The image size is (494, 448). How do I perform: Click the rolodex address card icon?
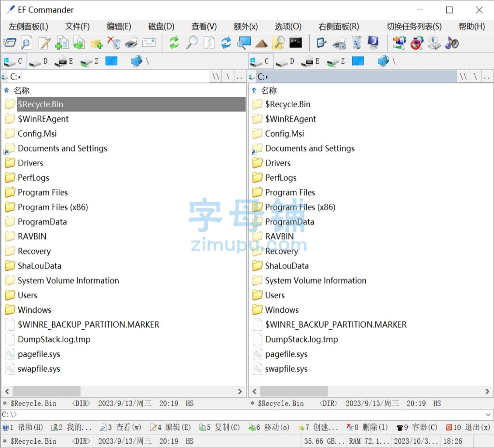tap(149, 43)
